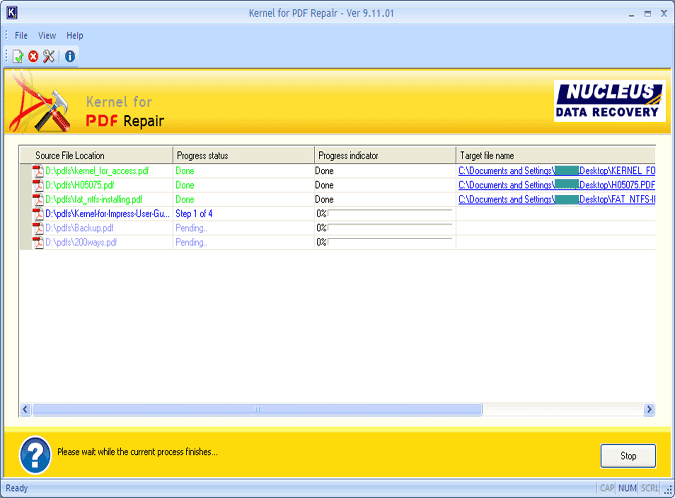Click the 'Step 1 of 4' status text
The image size is (675, 498).
tap(194, 213)
